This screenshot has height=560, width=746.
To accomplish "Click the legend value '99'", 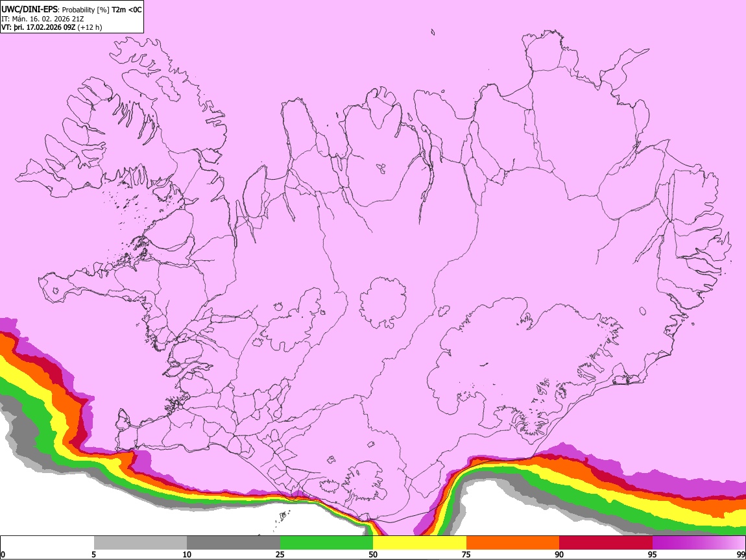I will 741,554.
